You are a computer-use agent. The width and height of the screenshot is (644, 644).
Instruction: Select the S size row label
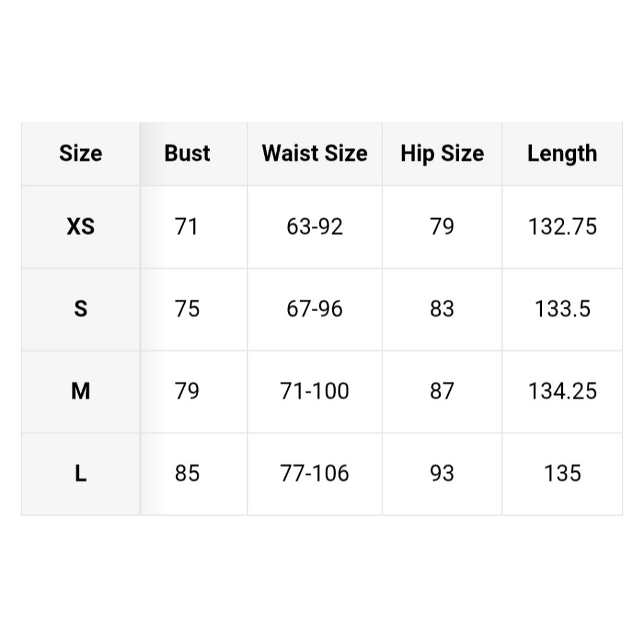click(x=80, y=309)
